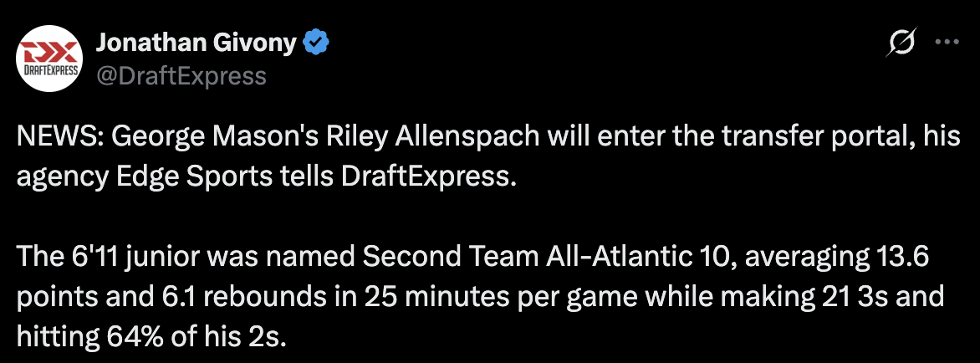Viewport: 980px width, 363px height.
Task: Open Jonathan Givony's profile via display name
Action: pos(196,43)
